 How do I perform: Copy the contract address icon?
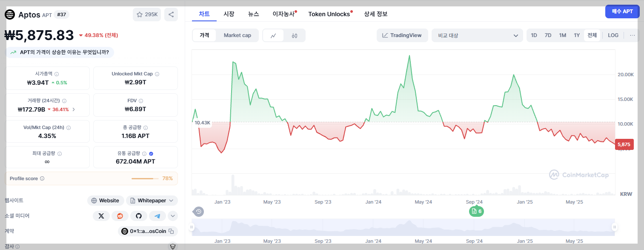(171, 231)
